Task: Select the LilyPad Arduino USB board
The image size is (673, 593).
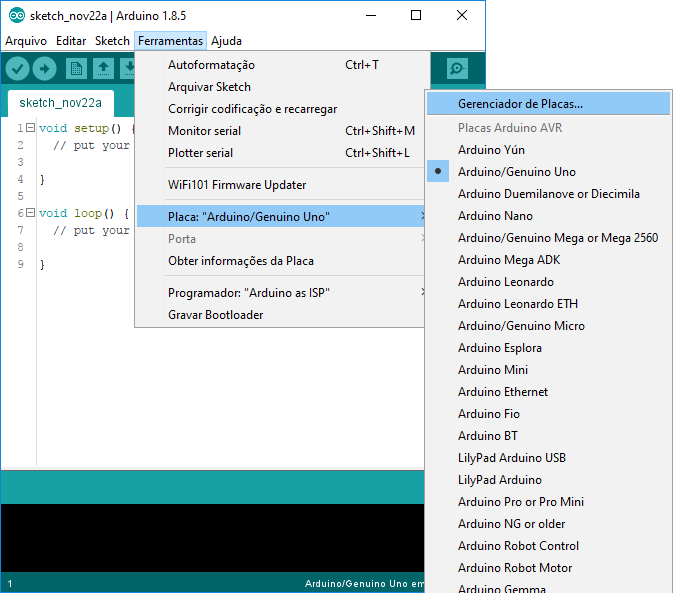Action: (549, 457)
